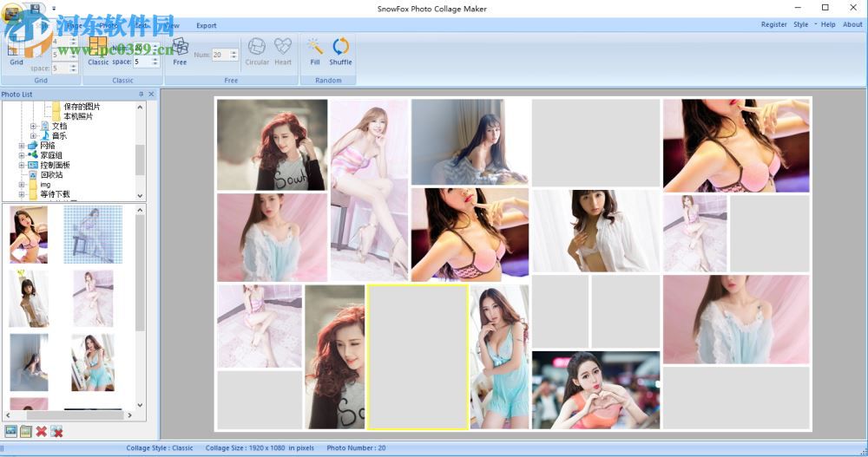Select the 回收站 tree item
The width and height of the screenshot is (868, 457).
[x=51, y=175]
